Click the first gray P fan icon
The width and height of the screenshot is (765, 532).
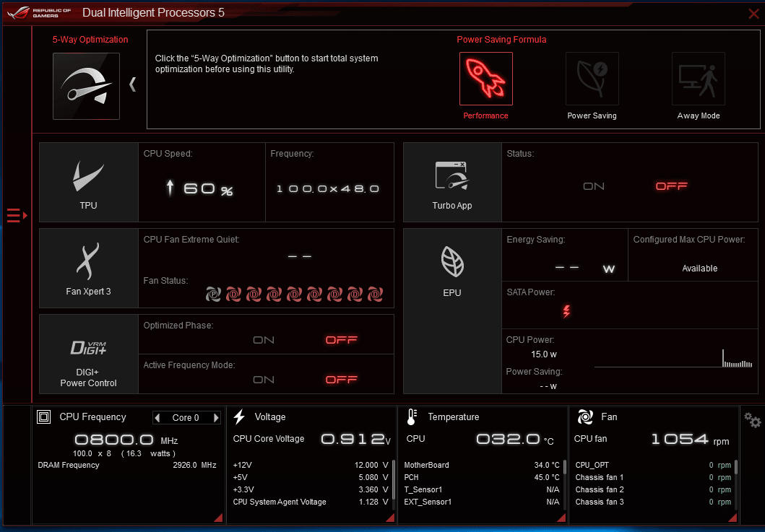pos(213,294)
